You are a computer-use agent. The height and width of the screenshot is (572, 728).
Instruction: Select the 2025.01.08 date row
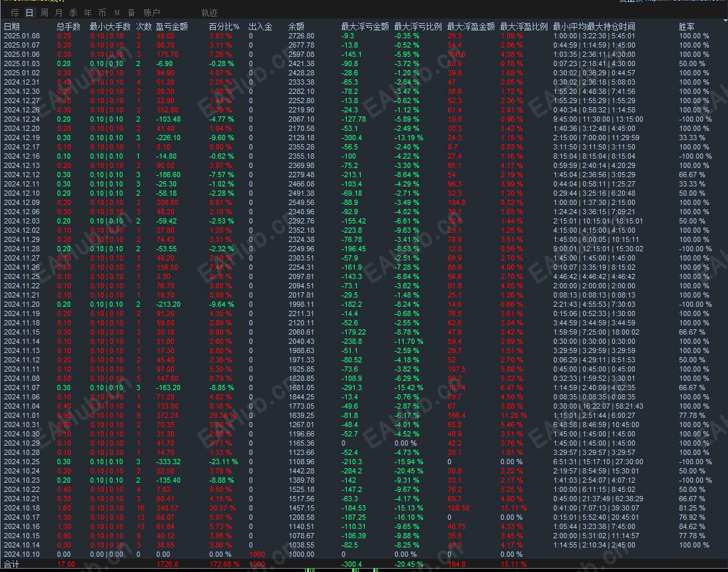tap(22, 36)
